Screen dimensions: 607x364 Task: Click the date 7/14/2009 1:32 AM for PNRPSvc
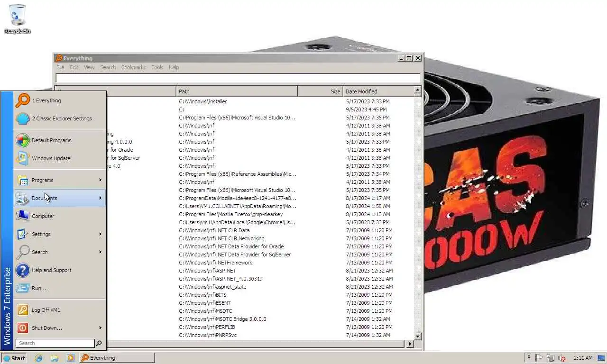(368, 335)
